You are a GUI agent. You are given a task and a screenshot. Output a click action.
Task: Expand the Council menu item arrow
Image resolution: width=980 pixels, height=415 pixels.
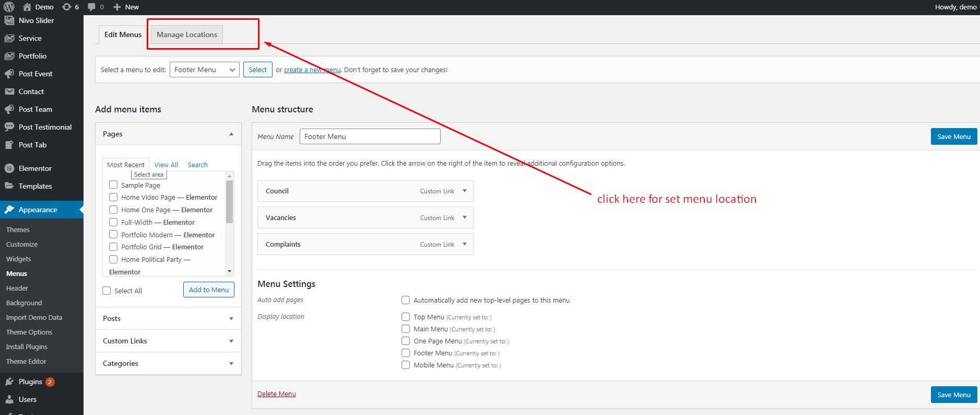465,191
